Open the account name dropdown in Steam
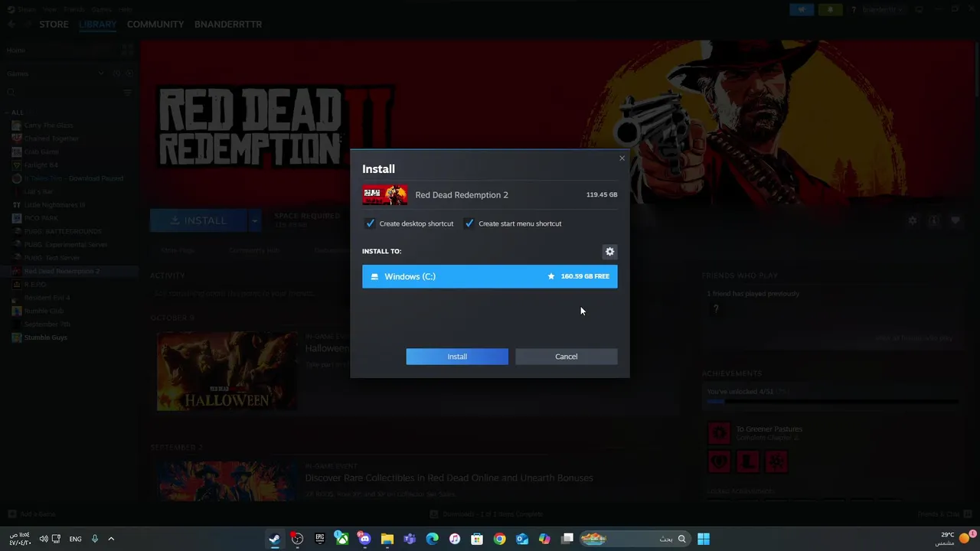Image resolution: width=980 pixels, height=551 pixels. tap(883, 10)
